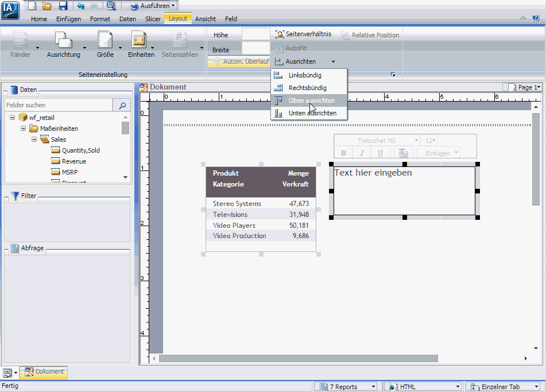Open the Einfügen tab

(x=68, y=19)
